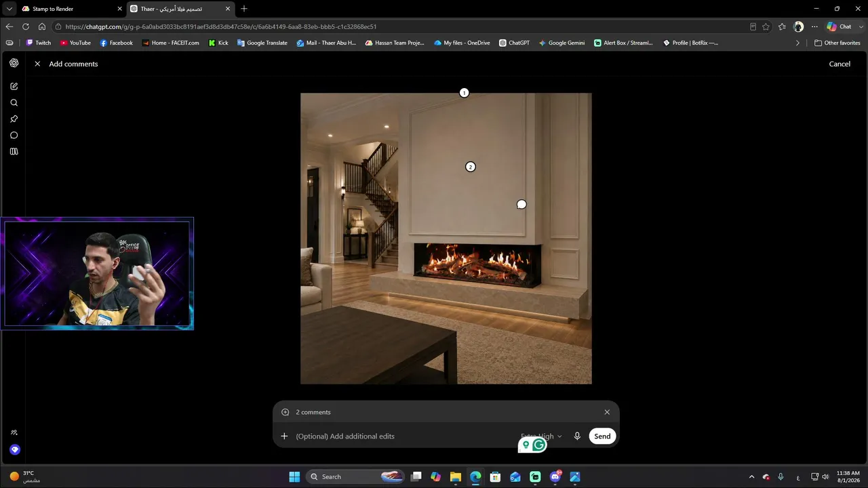
Task: Click the '2 comments' label
Action: coord(313,412)
